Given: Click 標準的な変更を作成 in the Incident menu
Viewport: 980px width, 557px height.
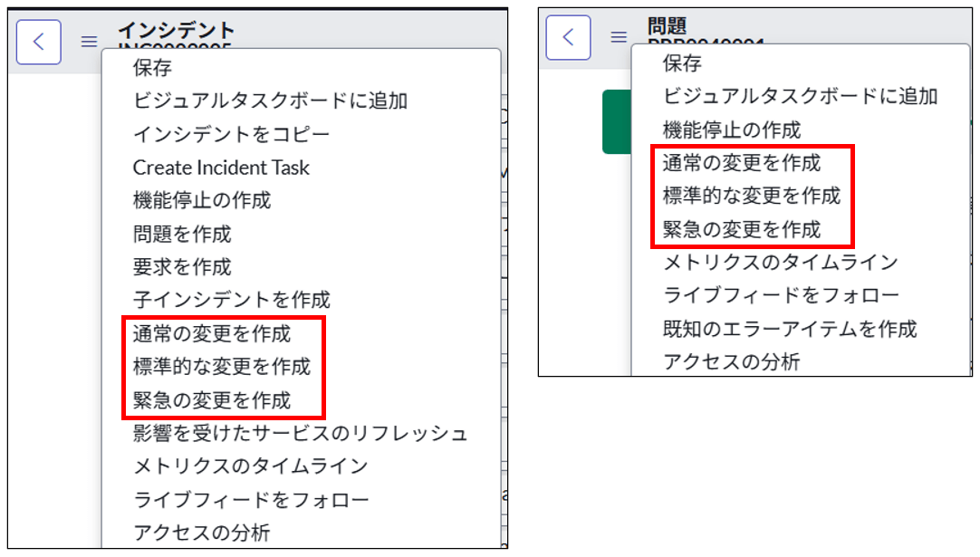Looking at the screenshot, I should coord(221,366).
